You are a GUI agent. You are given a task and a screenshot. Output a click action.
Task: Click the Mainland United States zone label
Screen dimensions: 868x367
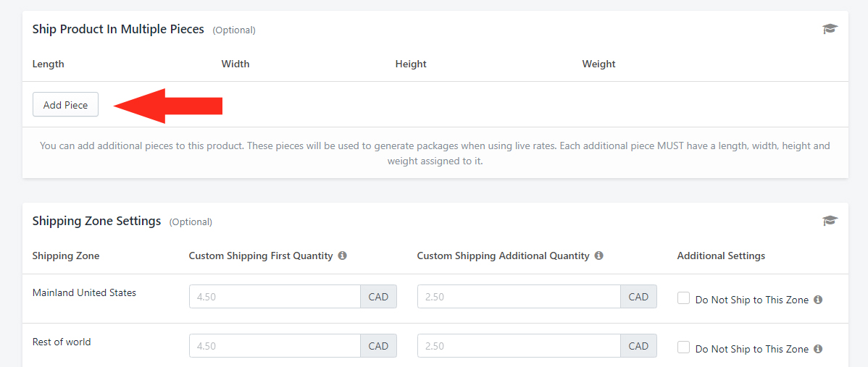[x=84, y=293]
